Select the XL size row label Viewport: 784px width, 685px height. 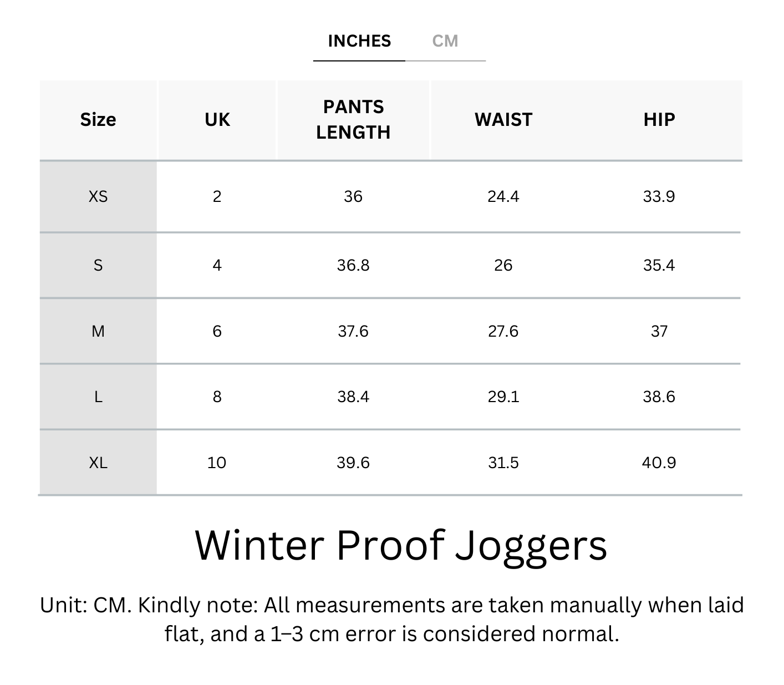[x=98, y=463]
